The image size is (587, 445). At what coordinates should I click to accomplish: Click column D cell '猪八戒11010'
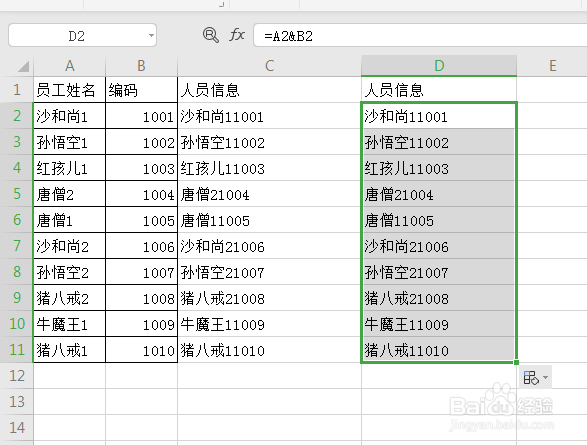point(439,350)
